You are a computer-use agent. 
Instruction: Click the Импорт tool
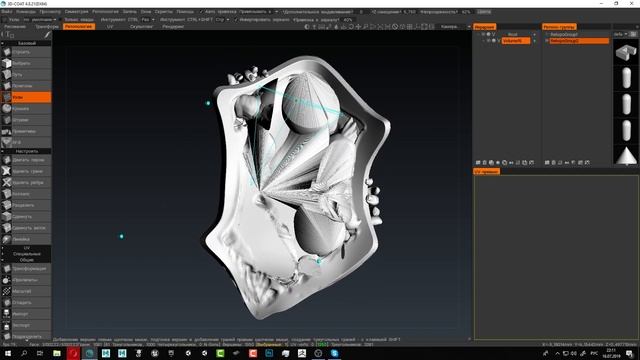[26, 314]
